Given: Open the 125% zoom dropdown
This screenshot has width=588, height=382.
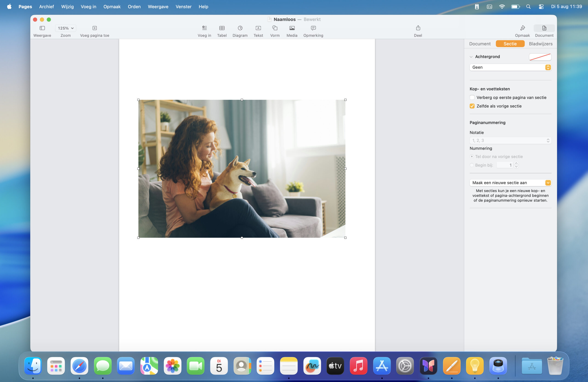Looking at the screenshot, I should pyautogui.click(x=65, y=28).
